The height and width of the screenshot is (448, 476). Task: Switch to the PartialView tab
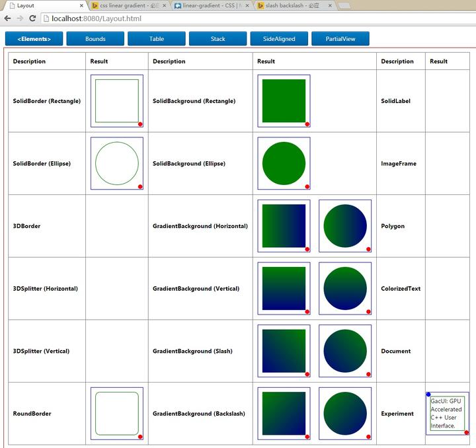coord(340,39)
